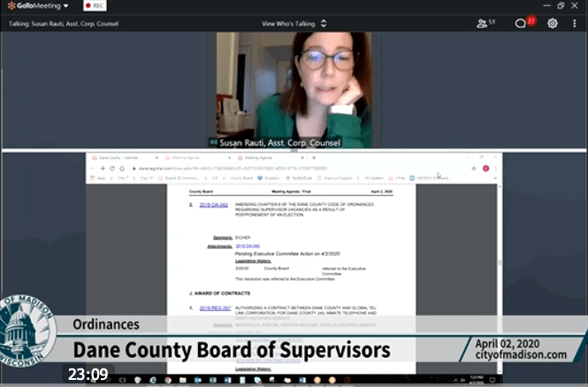The height and width of the screenshot is (387, 588).
Task: Select Susan Rauti's webcam video tile
Action: [294, 90]
